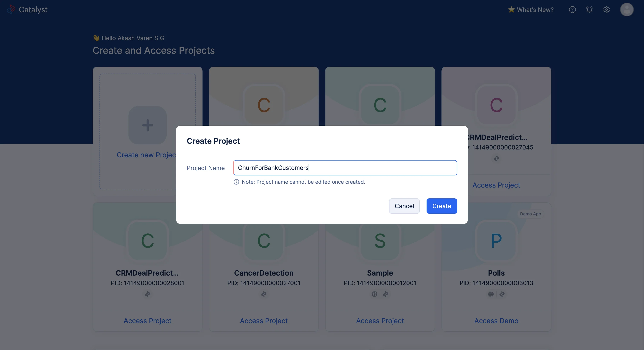
Task: Click the globe icon under Polls project
Action: tap(491, 294)
